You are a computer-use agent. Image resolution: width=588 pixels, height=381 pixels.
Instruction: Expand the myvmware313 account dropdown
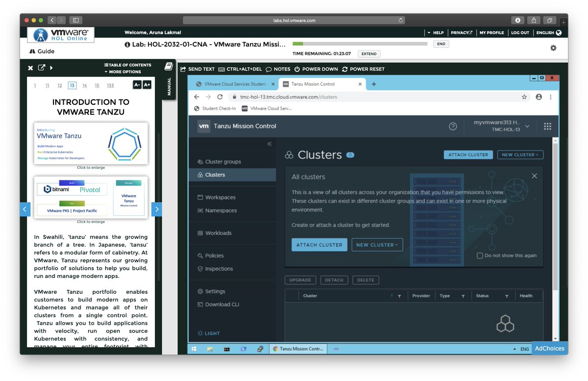pyautogui.click(x=502, y=126)
